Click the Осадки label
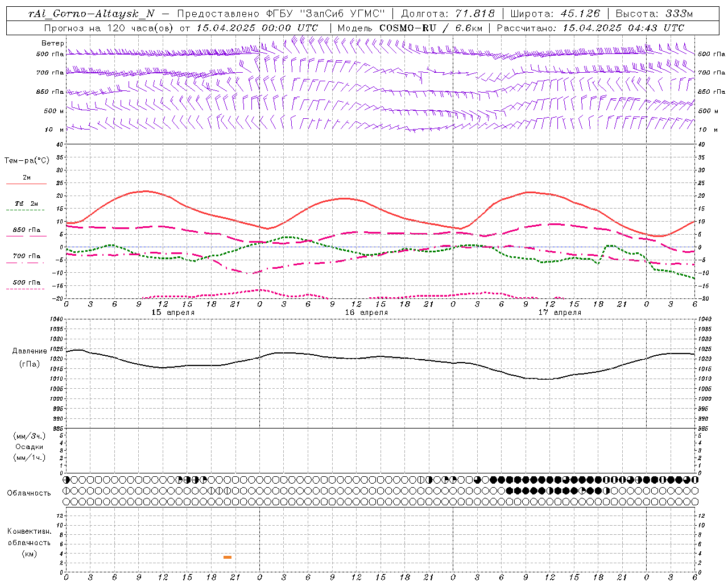 [30, 447]
